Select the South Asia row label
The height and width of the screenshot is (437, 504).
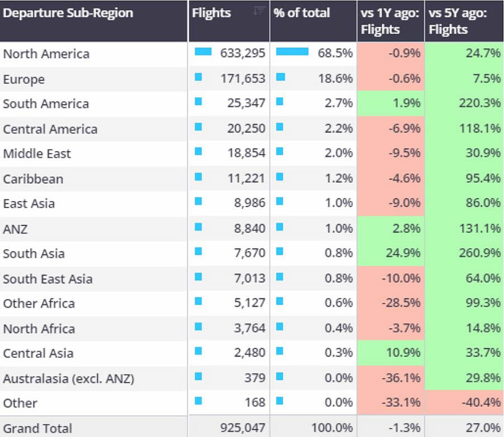pyautogui.click(x=34, y=253)
